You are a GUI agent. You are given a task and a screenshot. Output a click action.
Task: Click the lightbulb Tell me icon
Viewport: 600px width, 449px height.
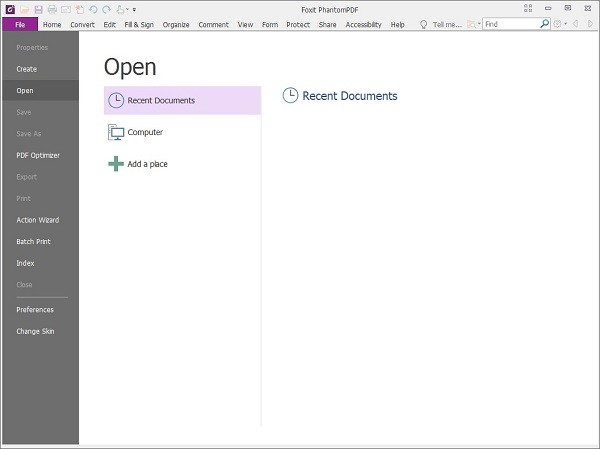coord(423,24)
